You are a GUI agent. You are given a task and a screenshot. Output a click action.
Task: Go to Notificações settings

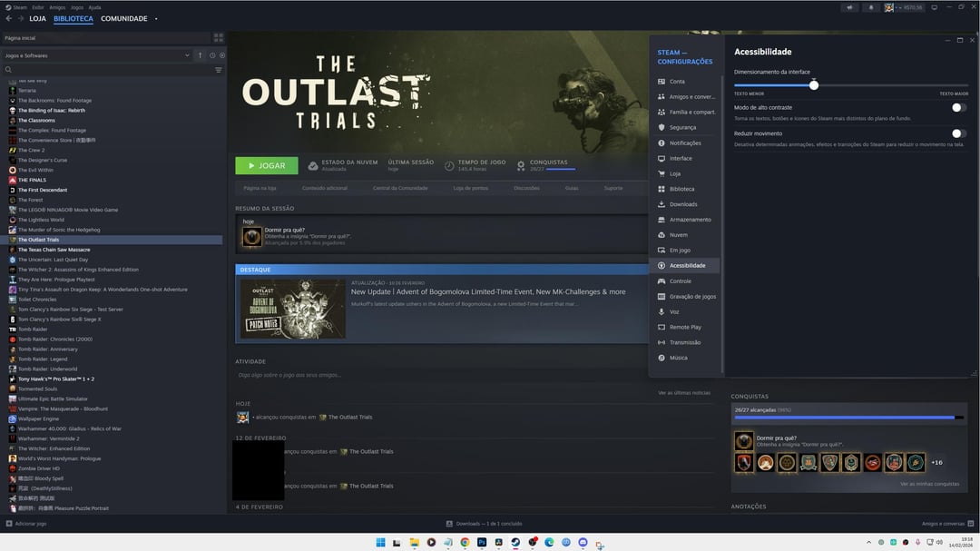(x=684, y=143)
